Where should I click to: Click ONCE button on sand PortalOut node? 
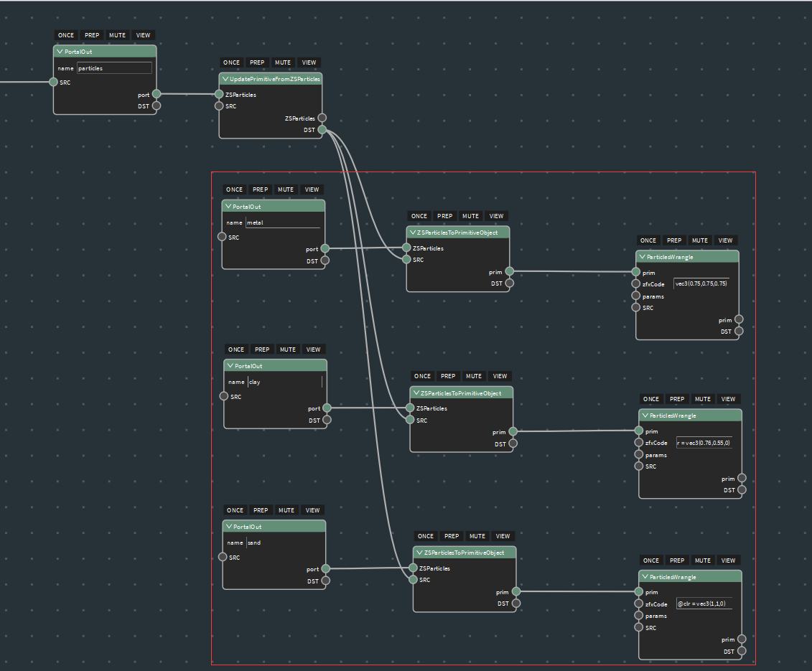[235, 510]
